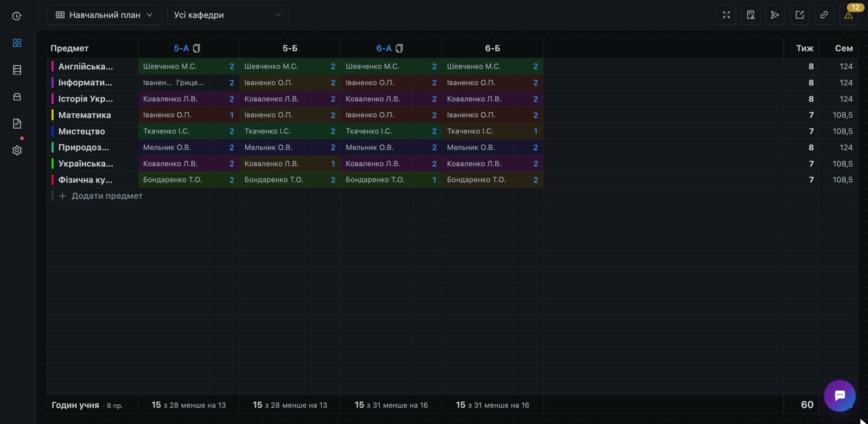The width and height of the screenshot is (868, 424).
Task: Select the Українська... subject name
Action: pyautogui.click(x=86, y=163)
